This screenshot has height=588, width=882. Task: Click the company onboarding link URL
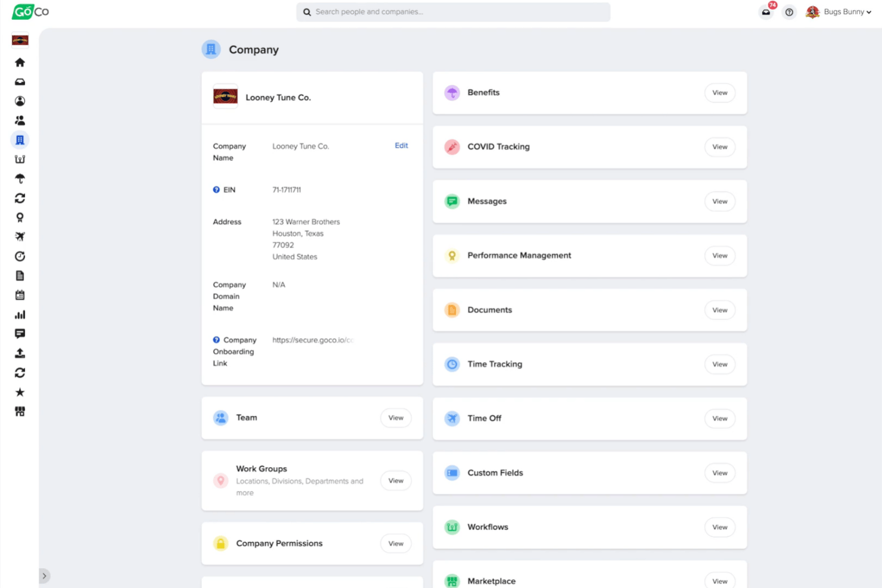[x=313, y=340]
